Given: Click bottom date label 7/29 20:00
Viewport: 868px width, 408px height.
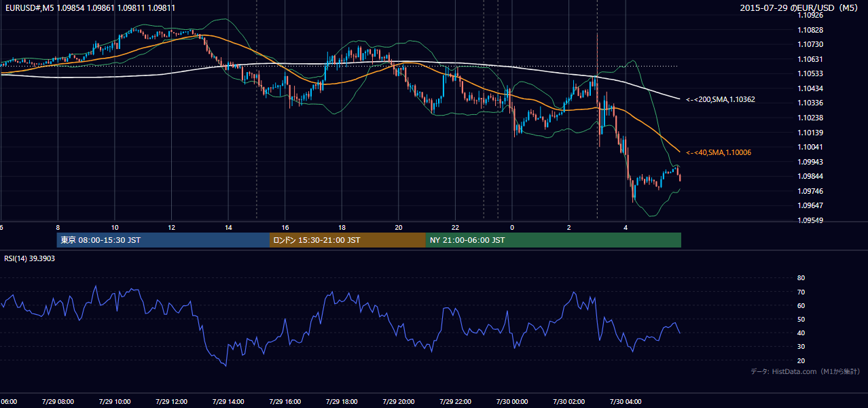Looking at the screenshot, I should (x=399, y=401).
